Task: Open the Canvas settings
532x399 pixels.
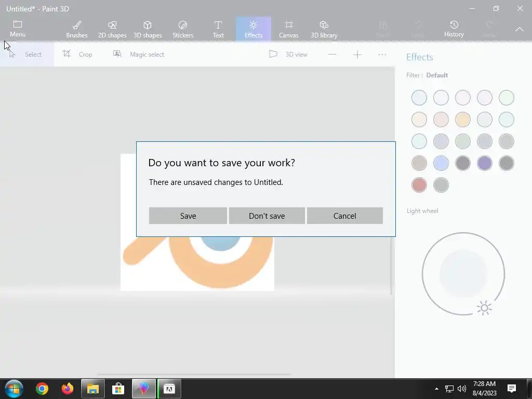Action: tap(289, 29)
